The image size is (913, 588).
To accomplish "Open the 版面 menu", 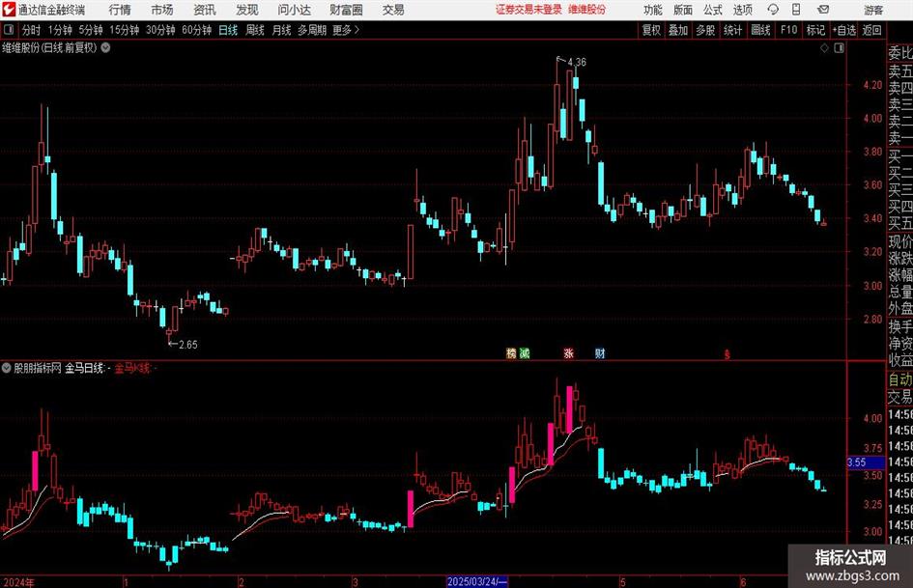I will click(x=682, y=10).
